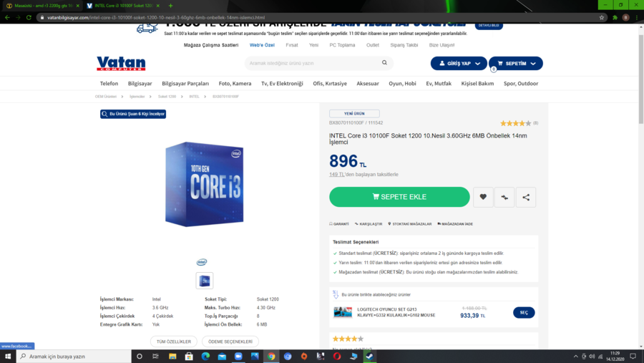Click the 149 TL installment link

pyautogui.click(x=336, y=174)
